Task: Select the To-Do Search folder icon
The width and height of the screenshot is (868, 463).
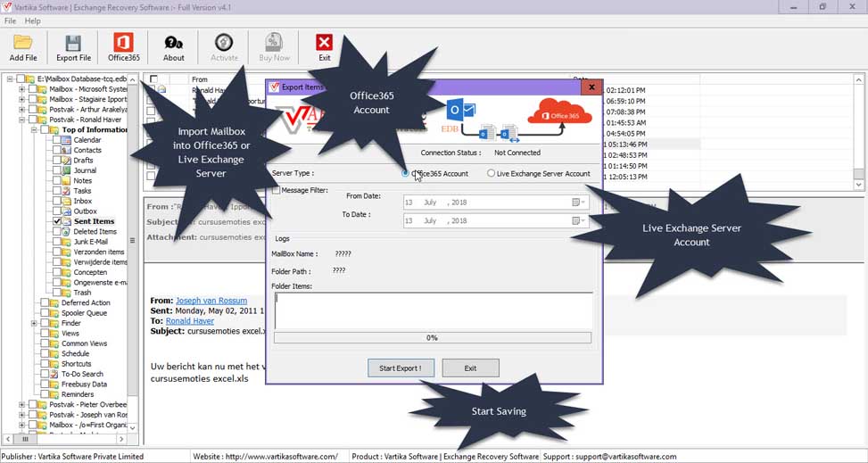Action: [54, 374]
